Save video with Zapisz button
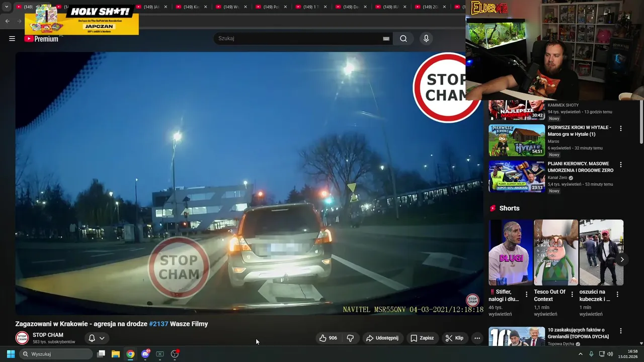The width and height of the screenshot is (644, 362). click(x=422, y=338)
